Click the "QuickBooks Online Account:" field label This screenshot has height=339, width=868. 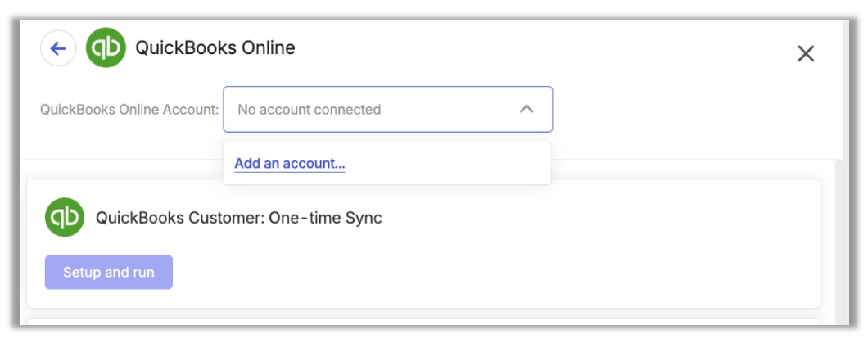[x=129, y=110]
